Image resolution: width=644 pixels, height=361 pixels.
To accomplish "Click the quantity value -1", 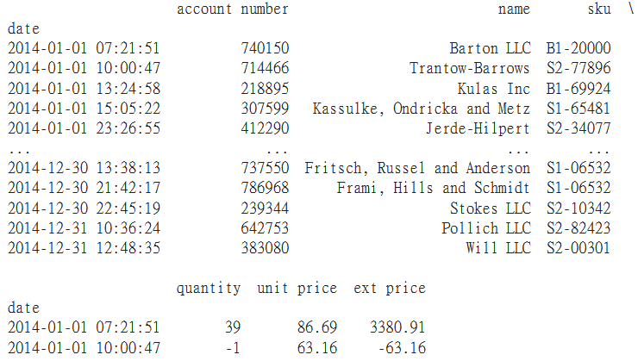I will pyautogui.click(x=233, y=348).
